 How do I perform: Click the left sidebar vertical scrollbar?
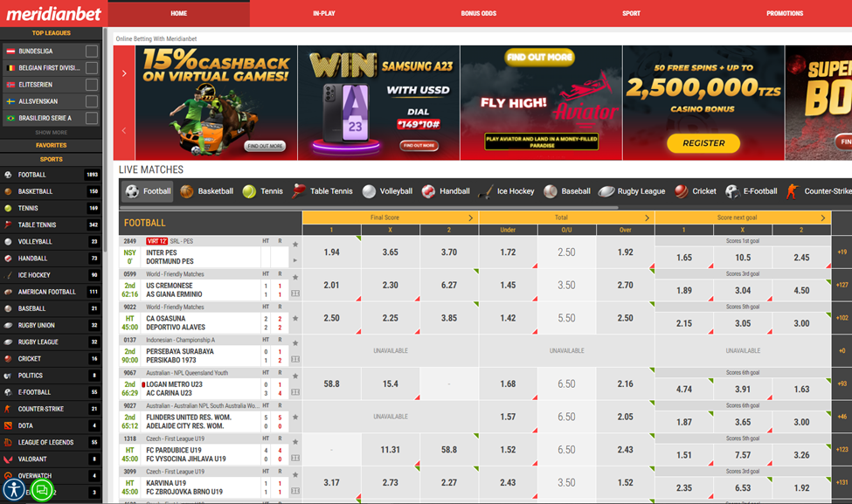pyautogui.click(x=104, y=142)
